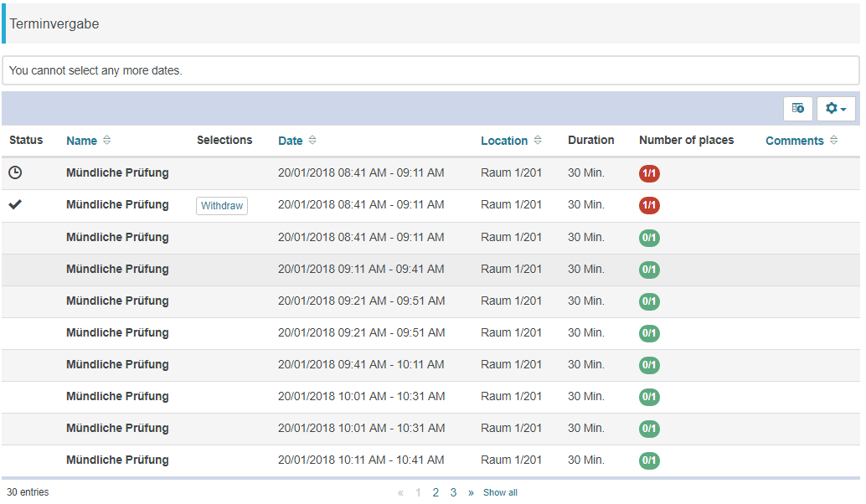Click the green 0/1 badge for 09:11 AM slot

pyautogui.click(x=649, y=270)
